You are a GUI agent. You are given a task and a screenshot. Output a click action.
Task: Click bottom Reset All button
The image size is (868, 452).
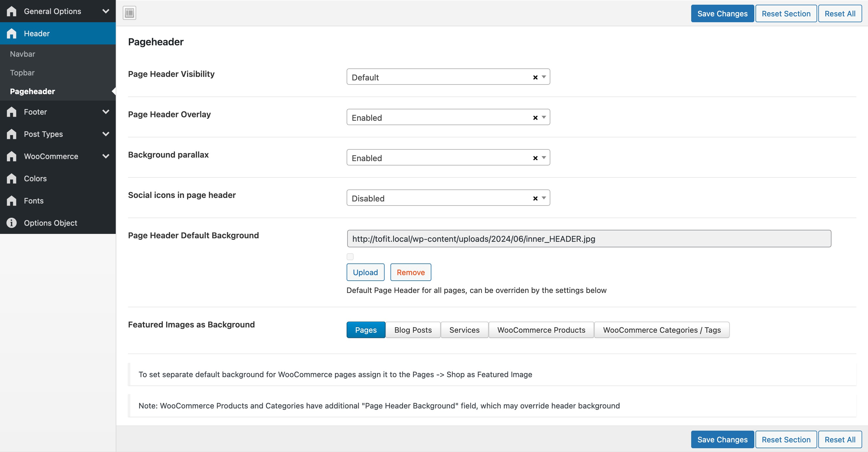pyautogui.click(x=840, y=439)
